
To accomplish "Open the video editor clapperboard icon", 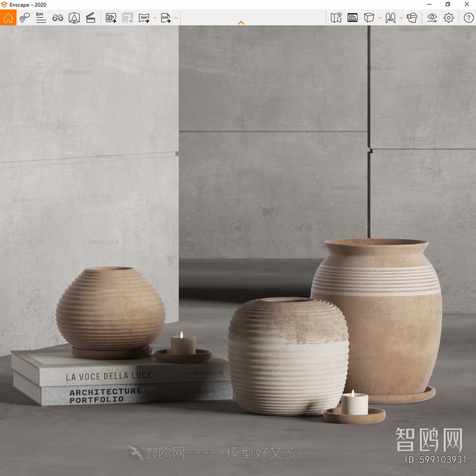I will pos(91,18).
